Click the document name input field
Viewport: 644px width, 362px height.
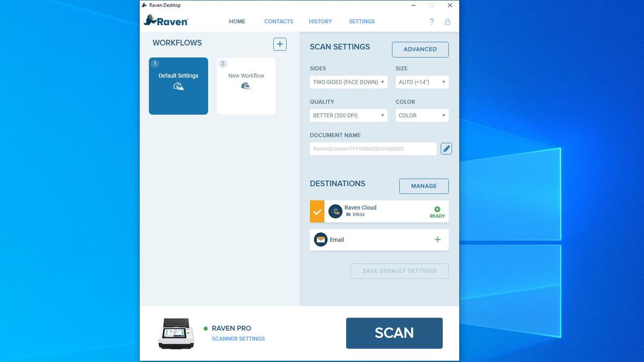click(x=372, y=149)
